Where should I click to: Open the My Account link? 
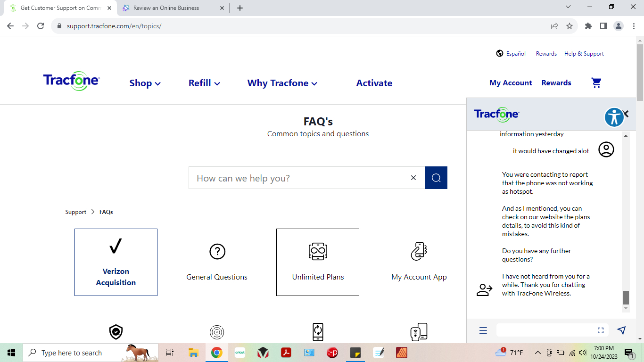click(511, 83)
